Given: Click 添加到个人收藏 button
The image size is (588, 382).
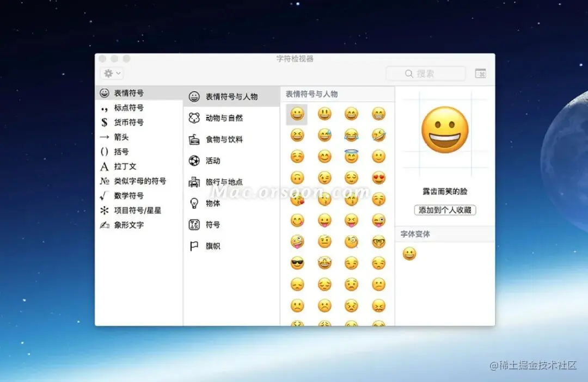Looking at the screenshot, I should pyautogui.click(x=445, y=210).
